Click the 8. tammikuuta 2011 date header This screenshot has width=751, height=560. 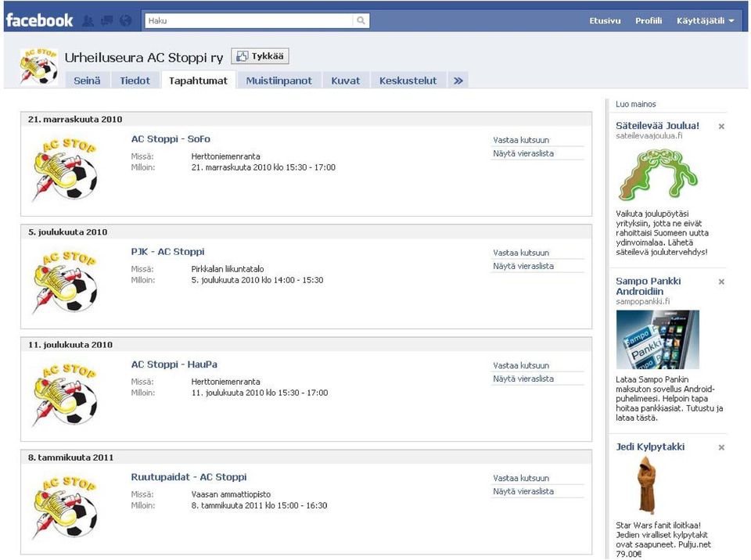click(71, 457)
